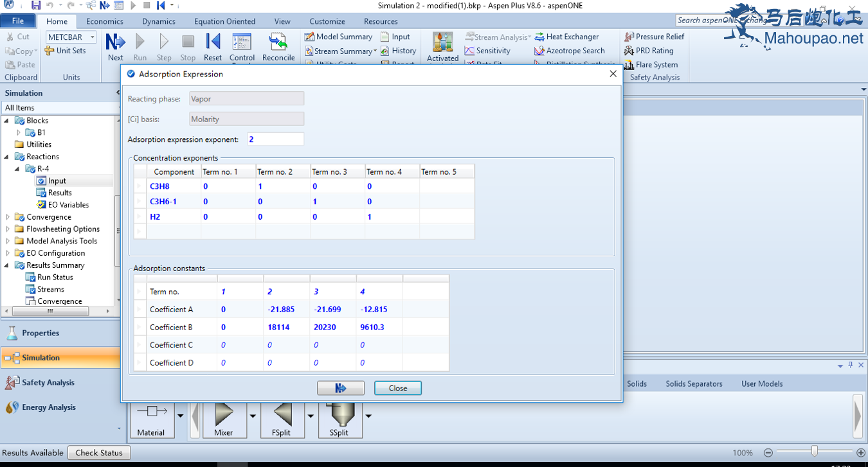This screenshot has height=467, width=868.
Task: Switch to User Models palette tab
Action: point(762,383)
